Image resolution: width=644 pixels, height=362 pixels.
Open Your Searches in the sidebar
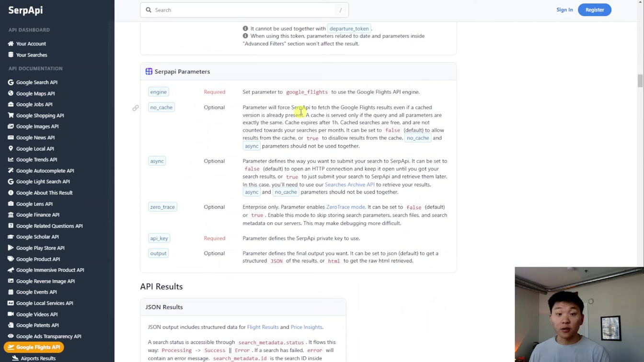[32, 55]
